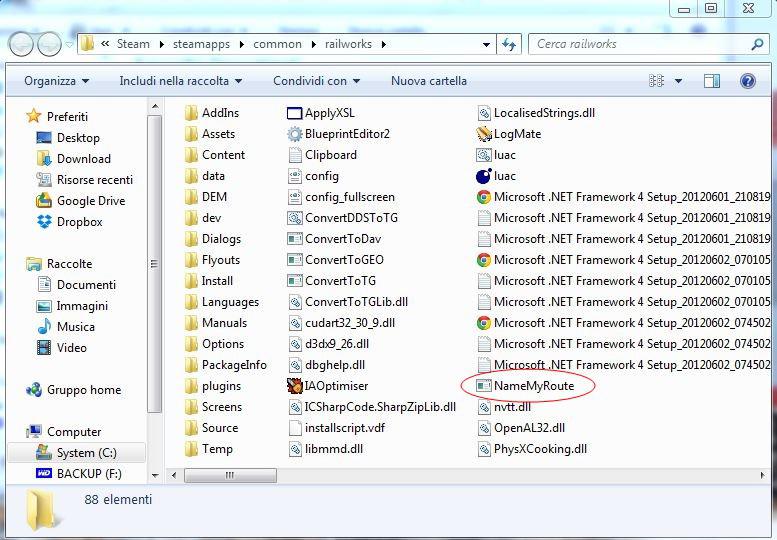Image resolution: width=777 pixels, height=540 pixels.
Task: Navigate to common in breadcrumb
Action: [x=277, y=44]
